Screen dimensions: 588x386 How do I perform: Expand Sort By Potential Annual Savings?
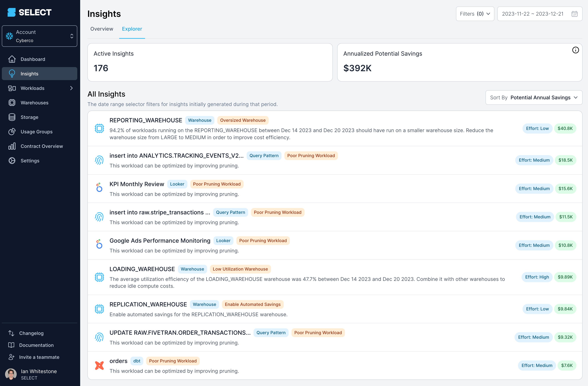pos(534,97)
